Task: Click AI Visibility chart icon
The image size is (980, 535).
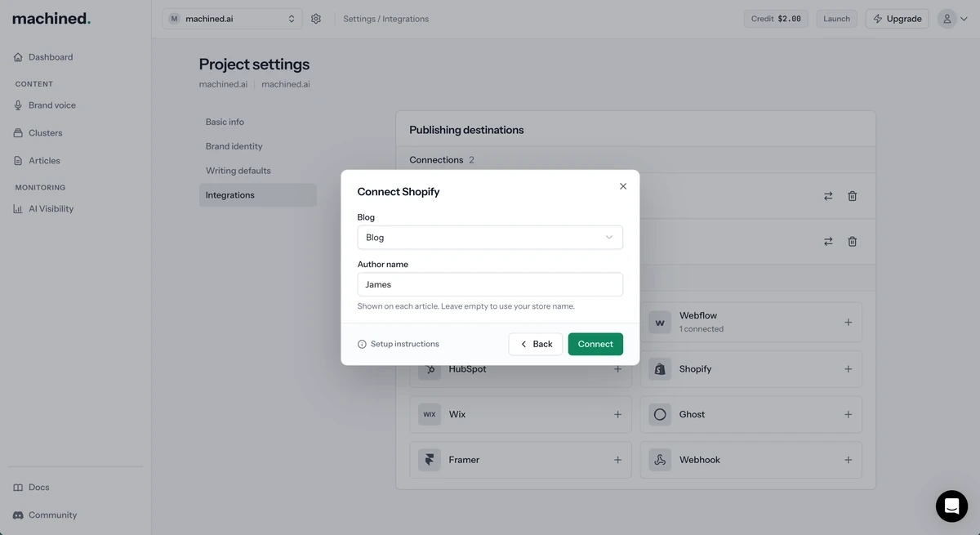Action: (18, 209)
